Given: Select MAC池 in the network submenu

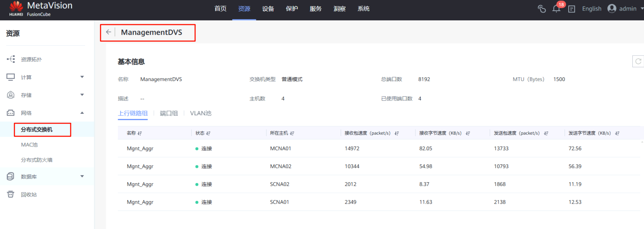Looking at the screenshot, I should (29, 145).
